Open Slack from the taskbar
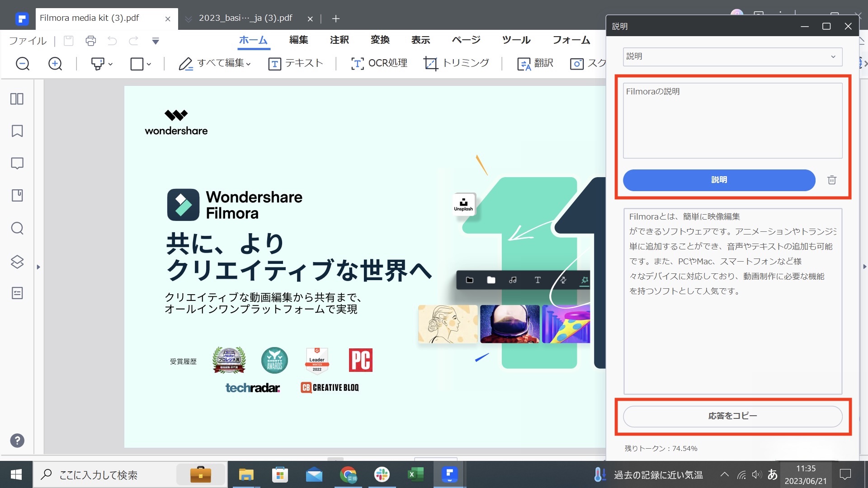 pos(382,474)
